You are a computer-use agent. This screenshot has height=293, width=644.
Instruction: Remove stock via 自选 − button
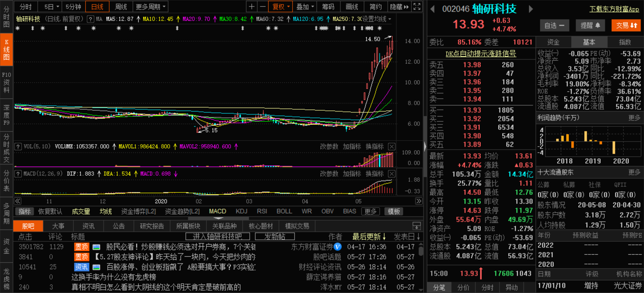click(x=554, y=25)
